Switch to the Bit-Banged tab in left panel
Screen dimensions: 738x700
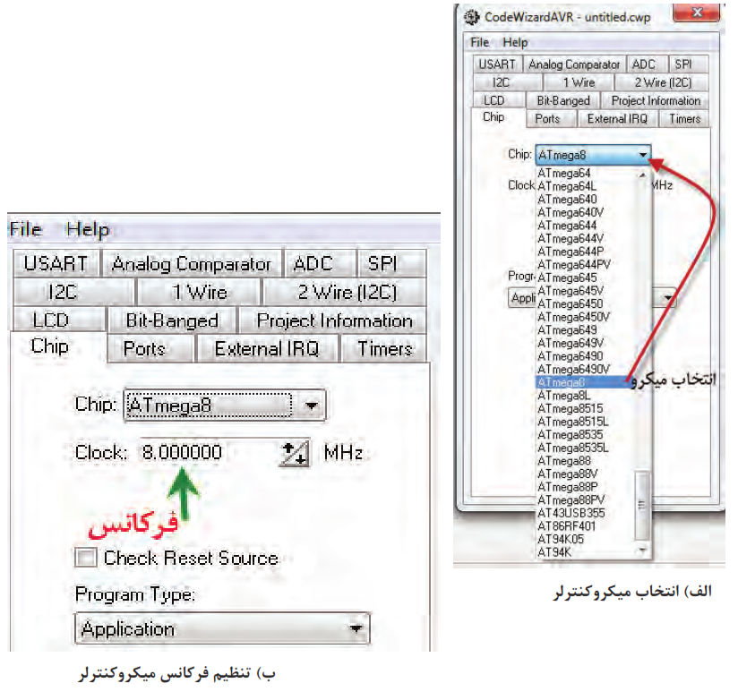(172, 320)
